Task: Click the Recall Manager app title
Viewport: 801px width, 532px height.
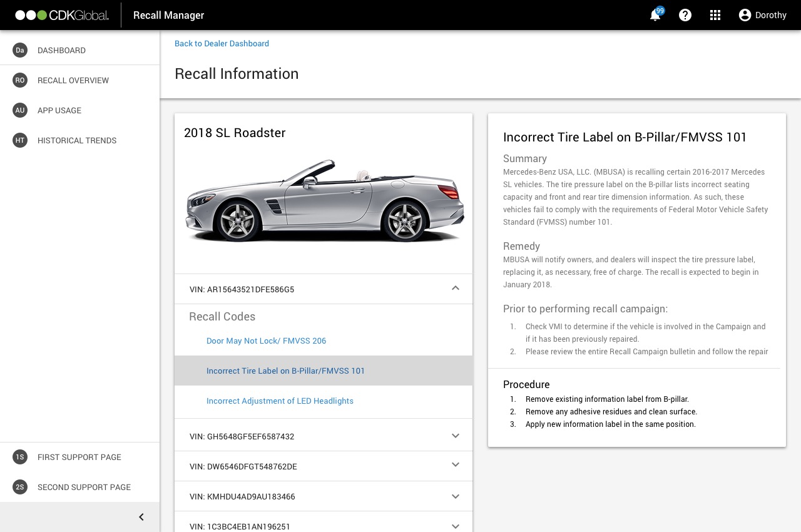Action: (168, 15)
